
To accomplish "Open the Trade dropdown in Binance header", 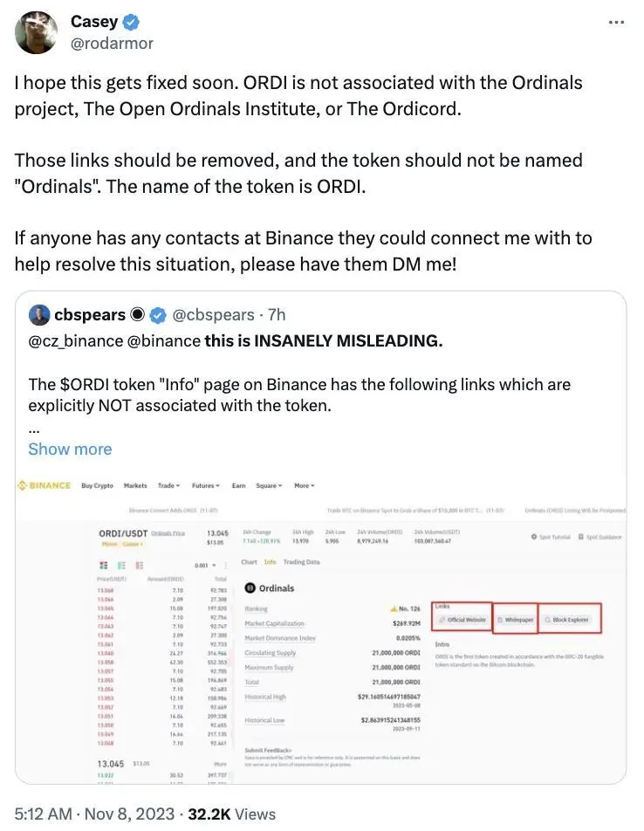I will click(x=168, y=485).
